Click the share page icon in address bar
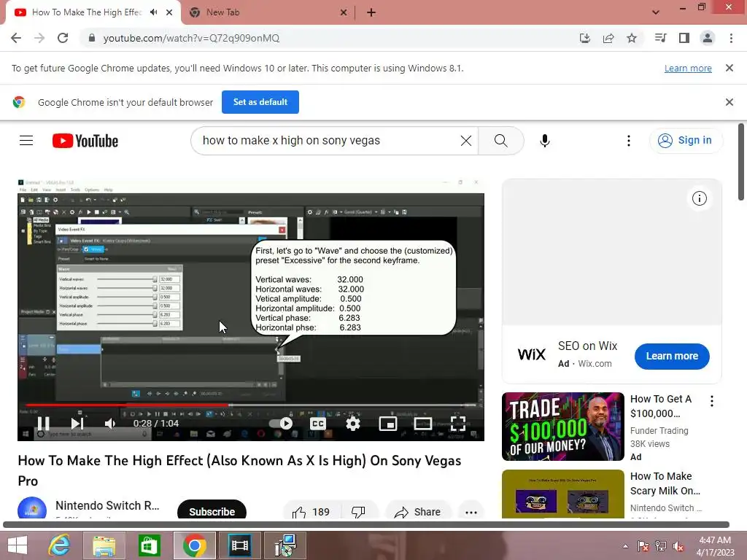 [608, 38]
